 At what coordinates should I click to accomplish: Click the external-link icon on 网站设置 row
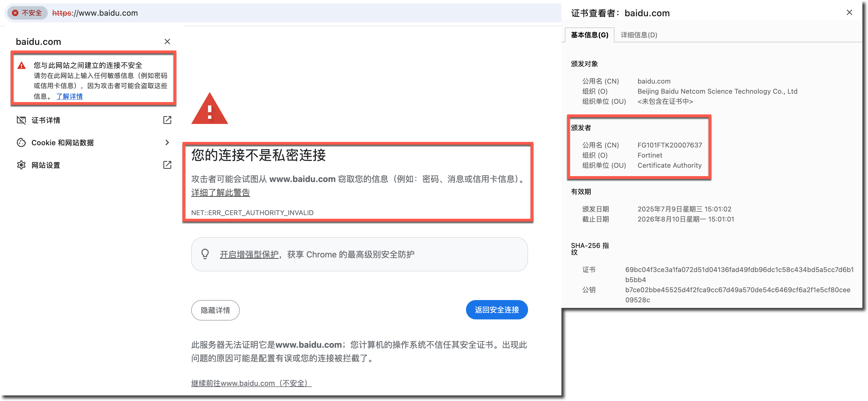[167, 165]
